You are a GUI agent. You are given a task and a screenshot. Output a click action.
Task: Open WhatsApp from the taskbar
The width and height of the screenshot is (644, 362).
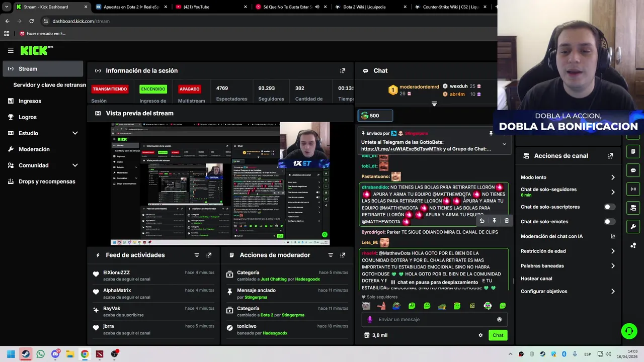(40, 354)
